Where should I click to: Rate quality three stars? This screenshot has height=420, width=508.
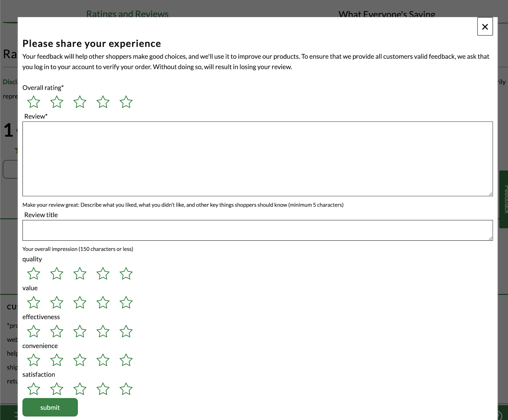pyautogui.click(x=80, y=274)
